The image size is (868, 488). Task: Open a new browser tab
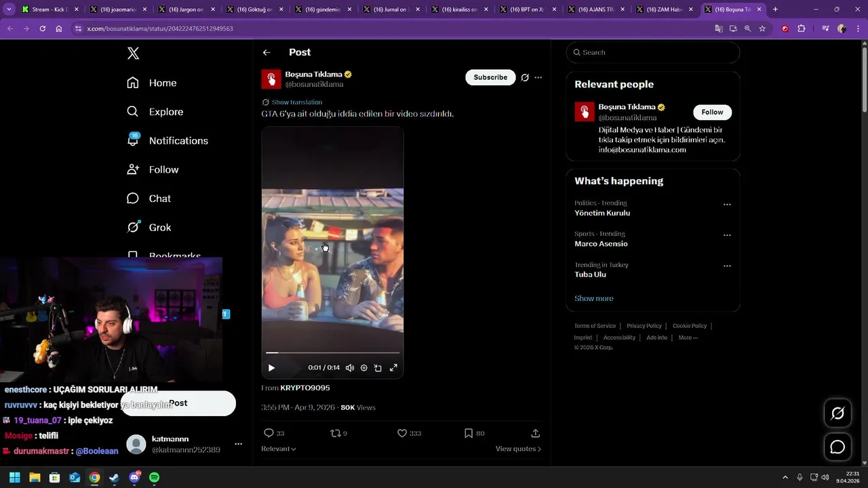pos(775,9)
